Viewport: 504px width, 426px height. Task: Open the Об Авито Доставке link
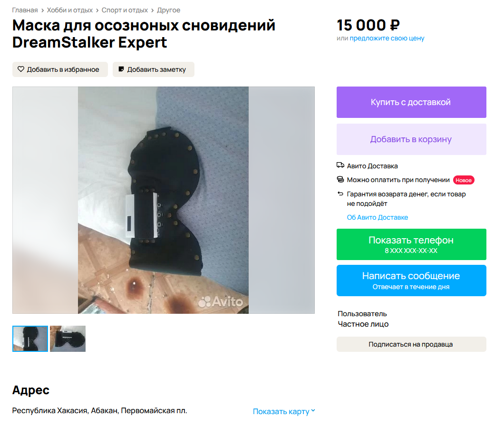click(378, 217)
